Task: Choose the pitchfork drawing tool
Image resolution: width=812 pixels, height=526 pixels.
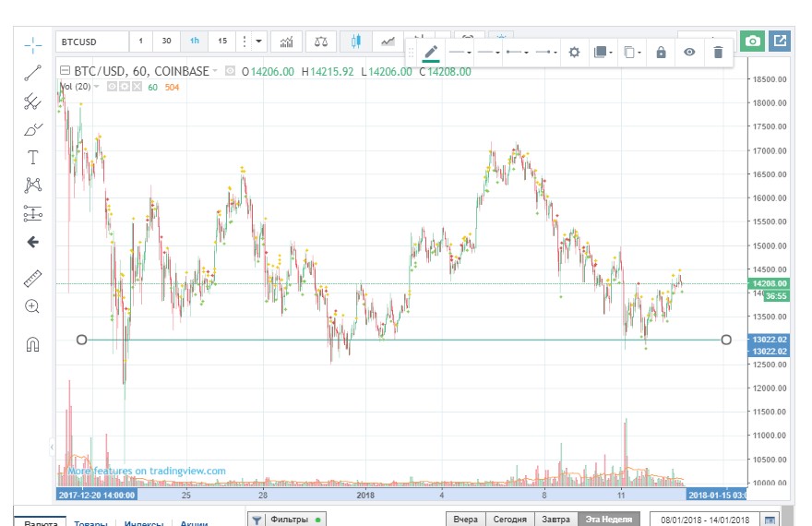Action: [33, 102]
